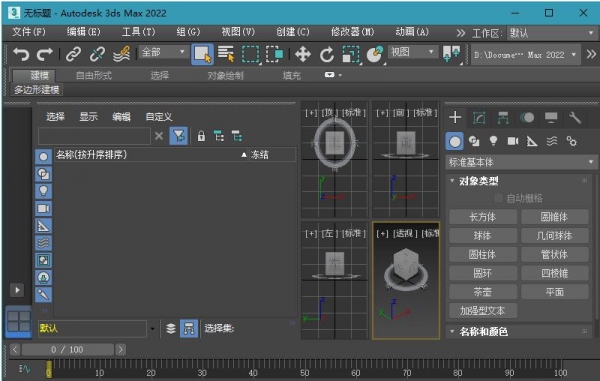Open project path D:\Docume... dropdown

[525, 55]
